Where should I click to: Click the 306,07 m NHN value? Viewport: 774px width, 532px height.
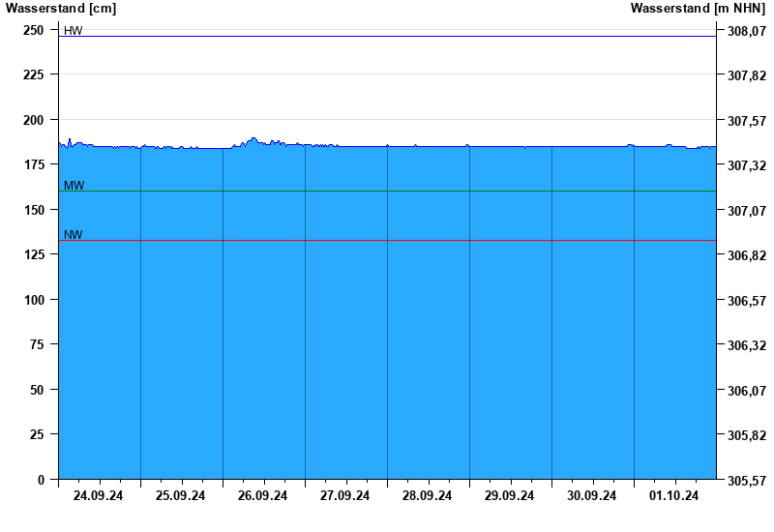tap(747, 391)
